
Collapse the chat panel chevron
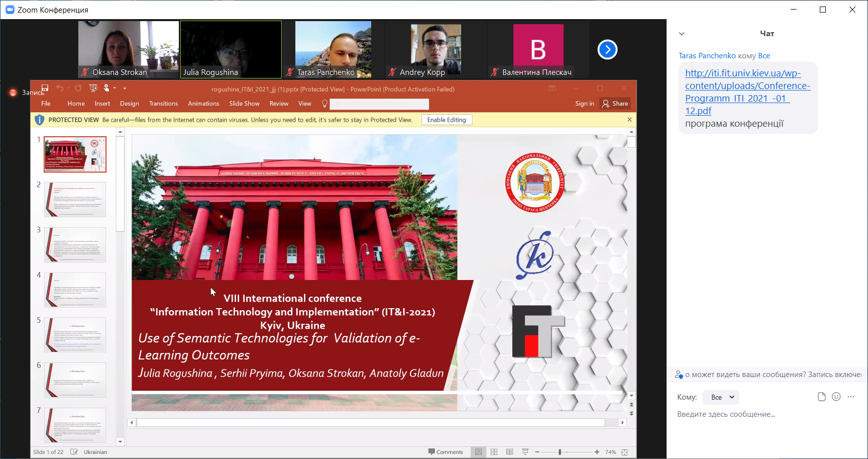click(682, 34)
